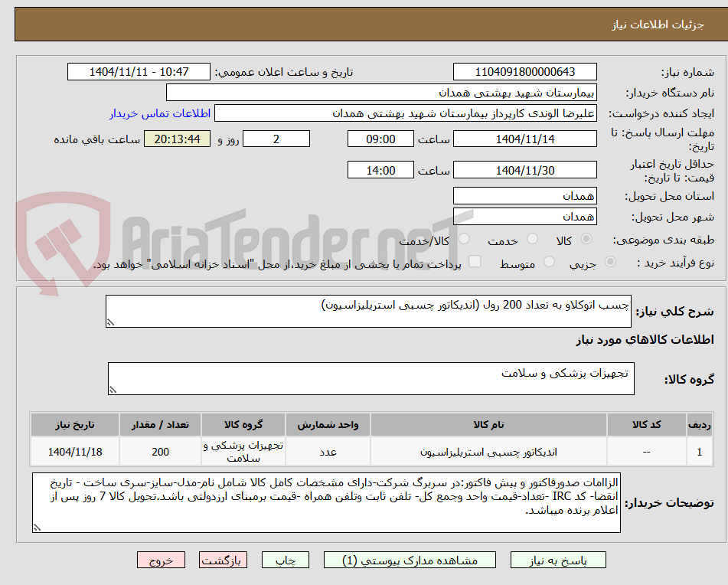Click buyer name field بیمارستان شهید بهشتی همدان

click(381, 93)
